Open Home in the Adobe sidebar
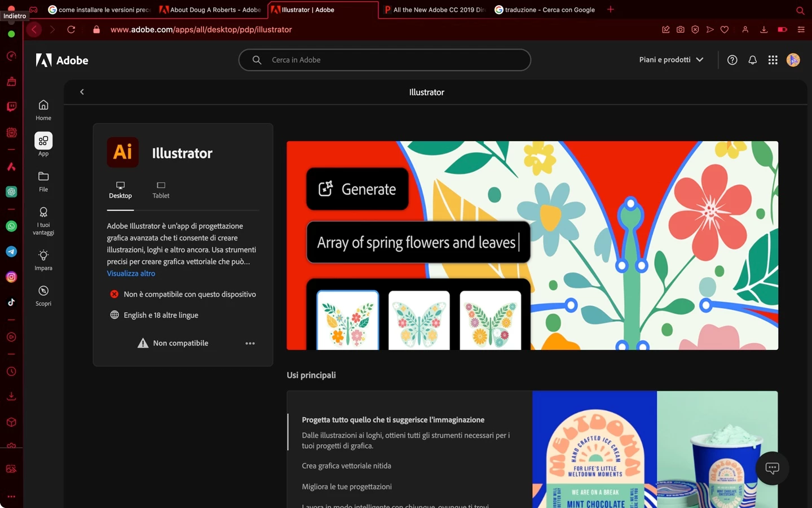 [x=43, y=110]
